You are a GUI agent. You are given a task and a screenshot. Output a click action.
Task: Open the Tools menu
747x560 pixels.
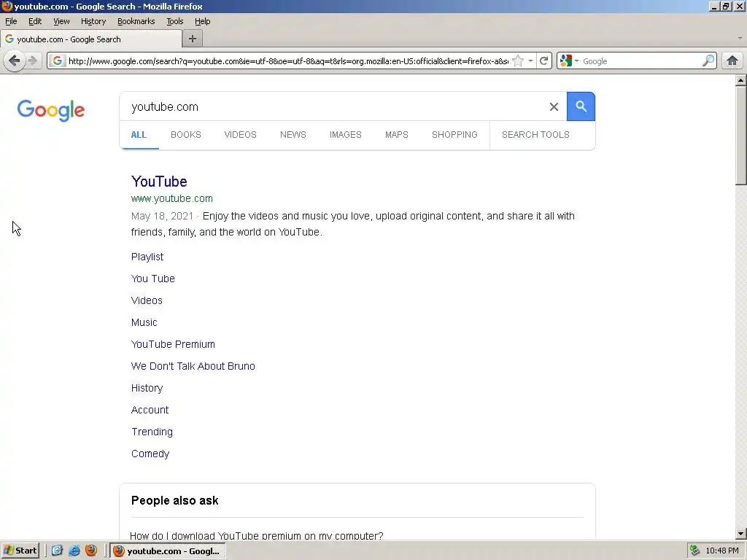pyautogui.click(x=175, y=21)
